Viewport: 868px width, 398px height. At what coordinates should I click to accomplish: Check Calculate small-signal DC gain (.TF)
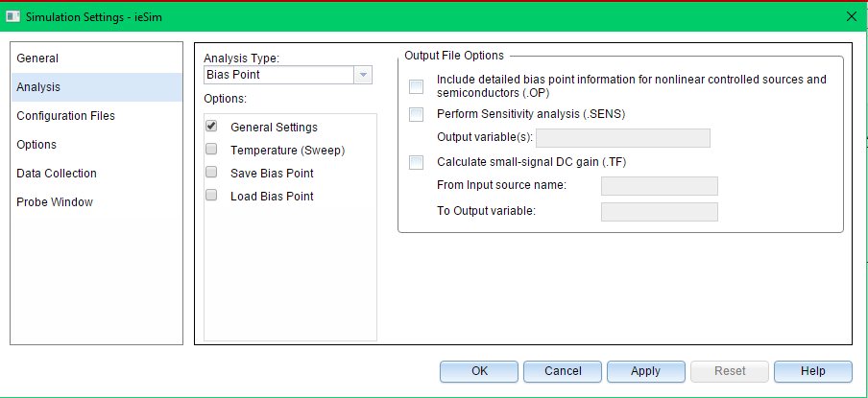[417, 162]
